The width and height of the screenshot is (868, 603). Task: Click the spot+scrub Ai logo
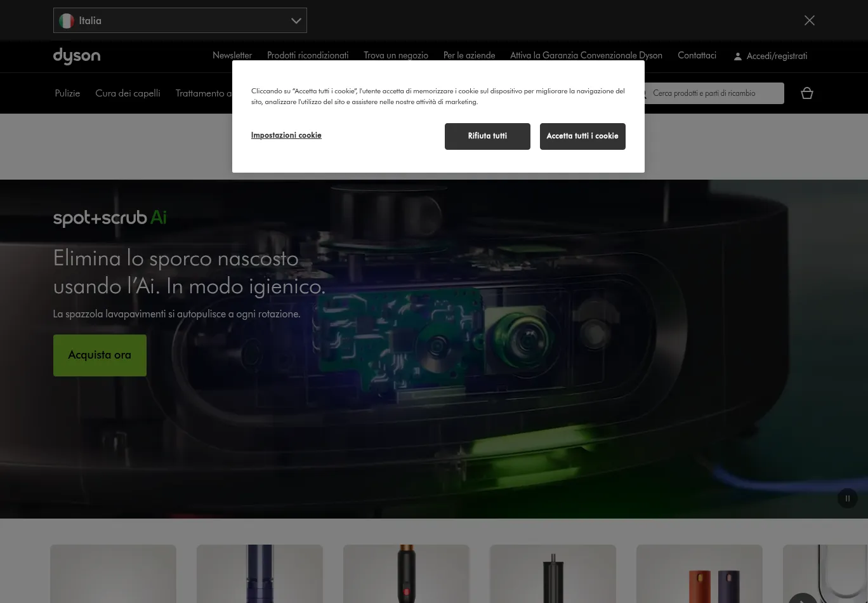coord(110,218)
